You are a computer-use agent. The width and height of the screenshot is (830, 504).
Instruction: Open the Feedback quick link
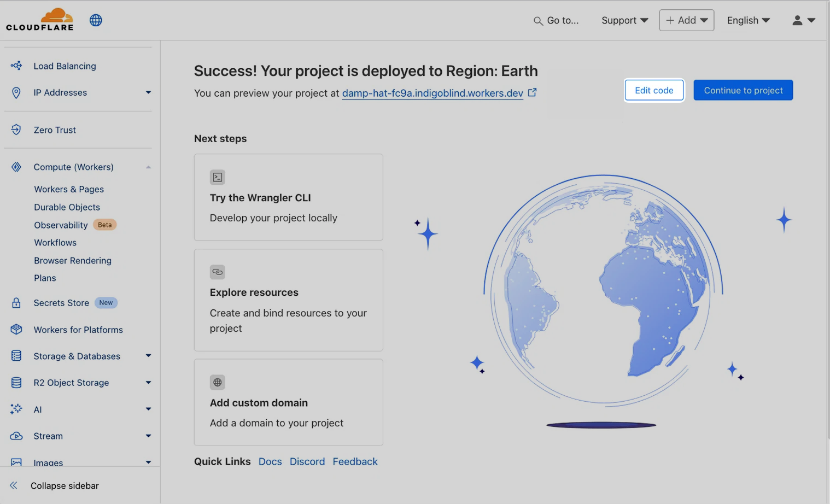point(355,461)
